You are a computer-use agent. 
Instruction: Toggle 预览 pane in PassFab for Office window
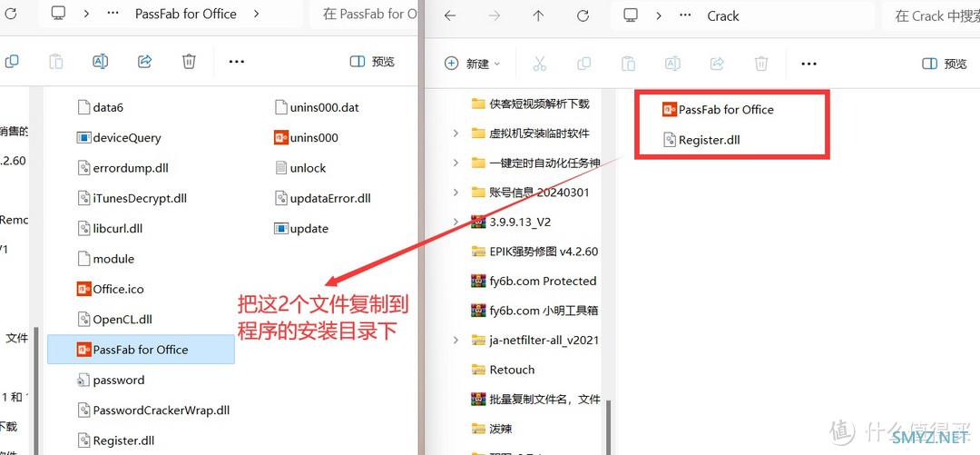pos(373,62)
